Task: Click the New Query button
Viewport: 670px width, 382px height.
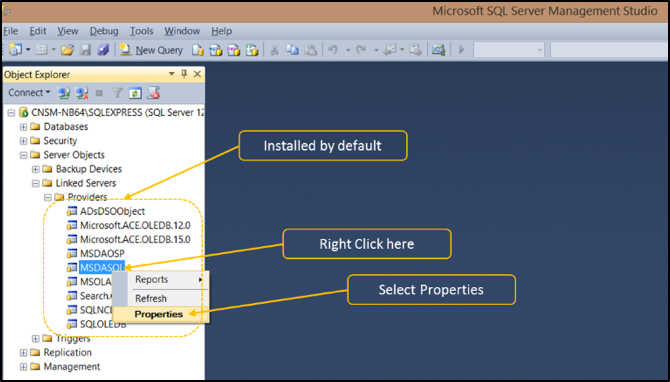Action: click(151, 50)
